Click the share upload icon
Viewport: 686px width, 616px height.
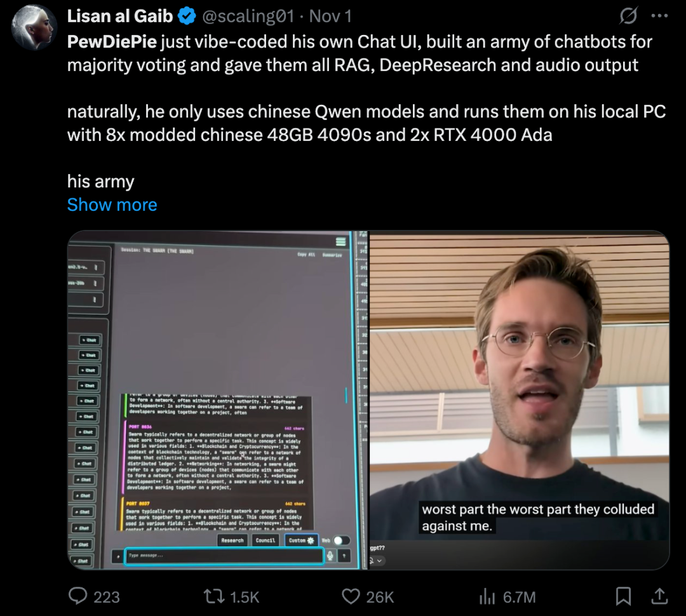[x=659, y=596]
